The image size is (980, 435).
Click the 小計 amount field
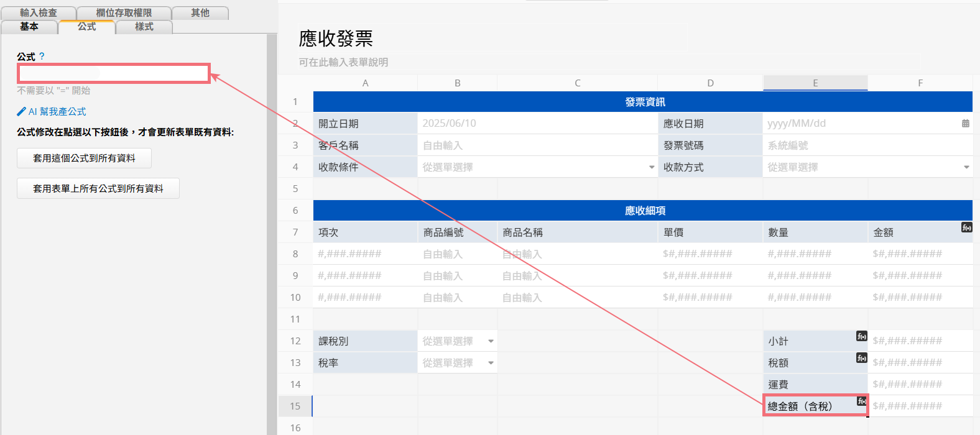pos(920,341)
